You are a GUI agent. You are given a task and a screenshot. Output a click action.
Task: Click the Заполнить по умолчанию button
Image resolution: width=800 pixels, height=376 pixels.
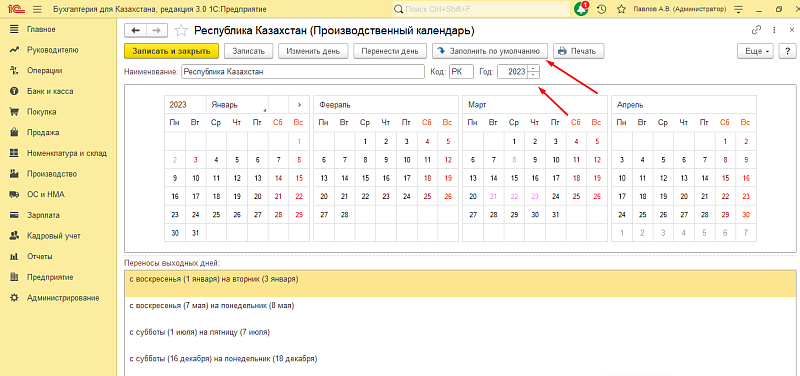490,51
